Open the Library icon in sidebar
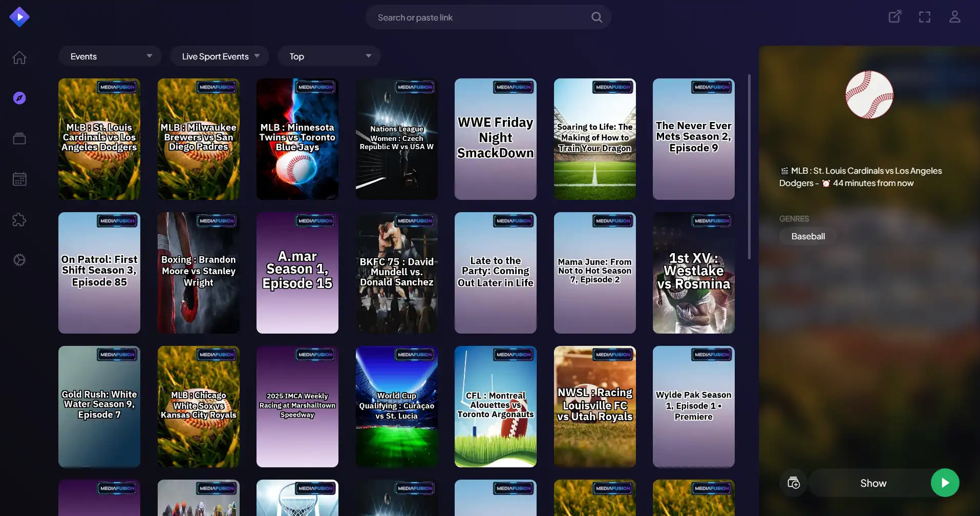This screenshot has height=516, width=980. tap(19, 138)
